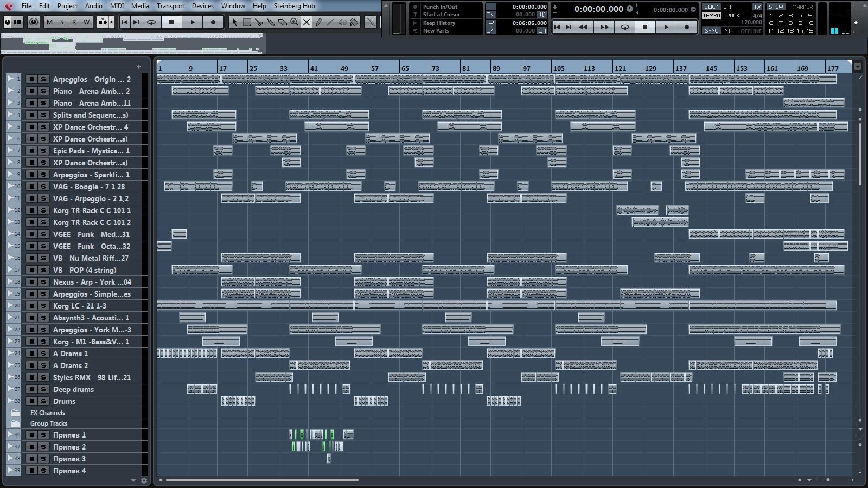The image size is (868, 488).
Task: Select the Scissors split tool
Action: (x=259, y=22)
